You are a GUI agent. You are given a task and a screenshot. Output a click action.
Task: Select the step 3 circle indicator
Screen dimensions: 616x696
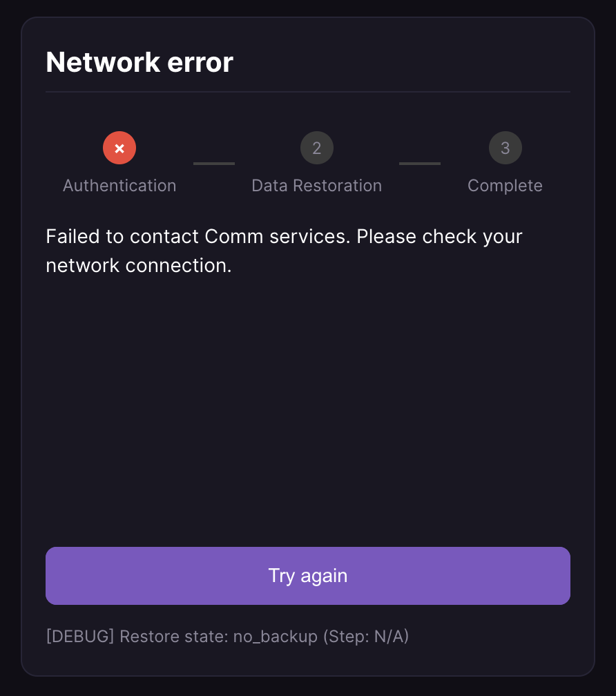click(505, 148)
